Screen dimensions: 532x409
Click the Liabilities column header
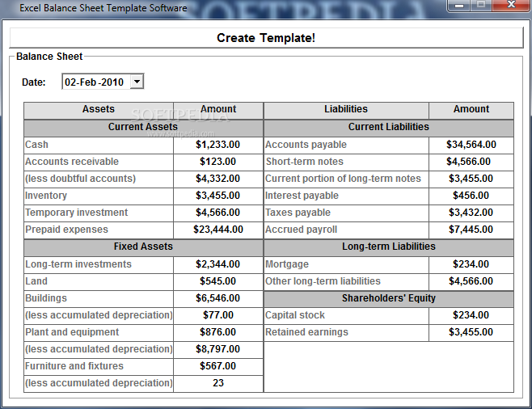pyautogui.click(x=346, y=110)
